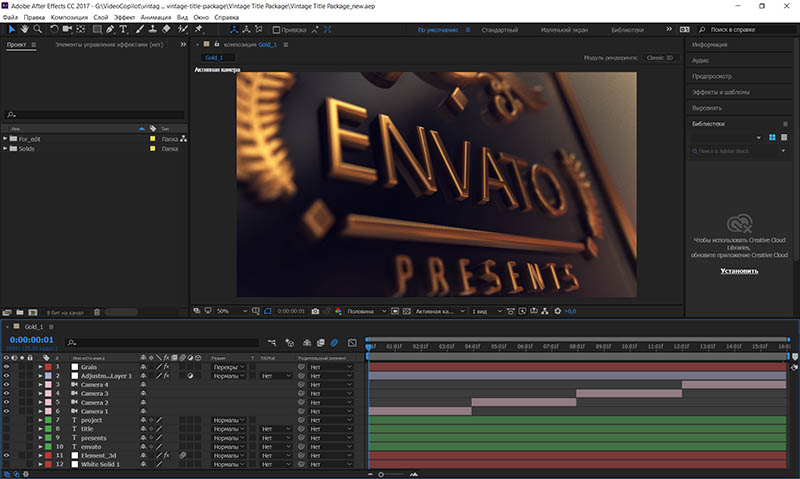Open the Preview panel on the right
Image resolution: width=800 pixels, height=479 pixels.
point(712,76)
